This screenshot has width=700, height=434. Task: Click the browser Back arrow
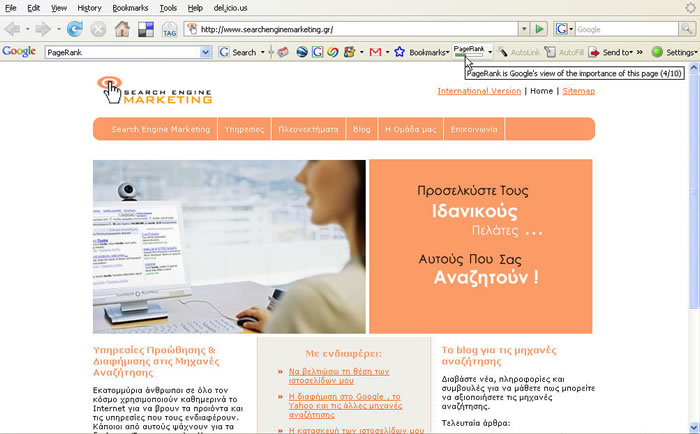[12, 29]
